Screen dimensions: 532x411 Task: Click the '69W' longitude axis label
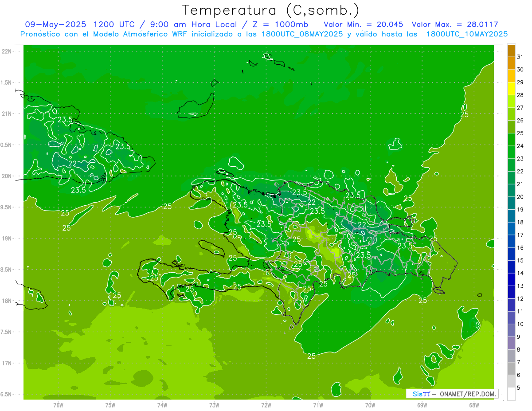422,405
